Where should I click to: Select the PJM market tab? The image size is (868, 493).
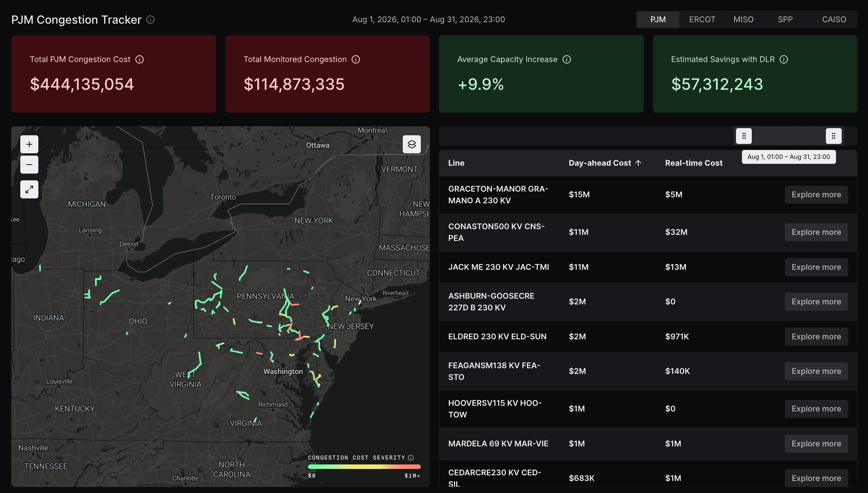(658, 20)
